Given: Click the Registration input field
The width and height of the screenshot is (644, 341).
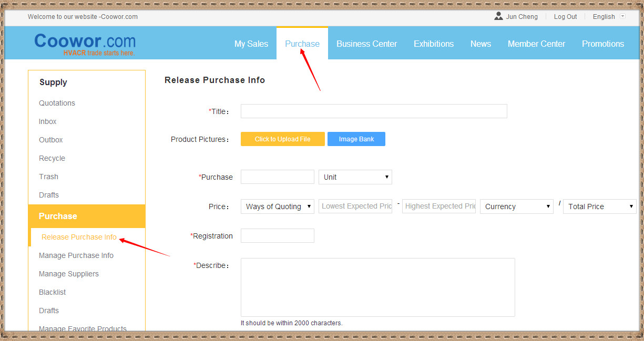Looking at the screenshot, I should coord(278,236).
